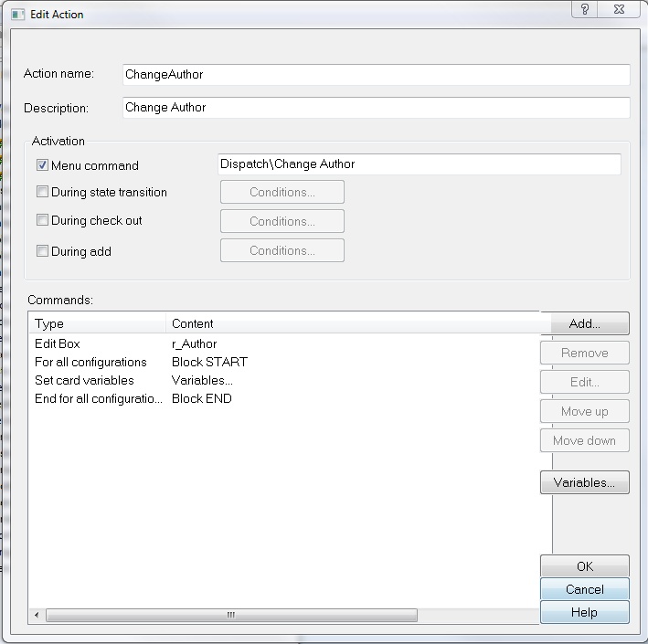
Task: Click the Type column header
Action: point(98,323)
